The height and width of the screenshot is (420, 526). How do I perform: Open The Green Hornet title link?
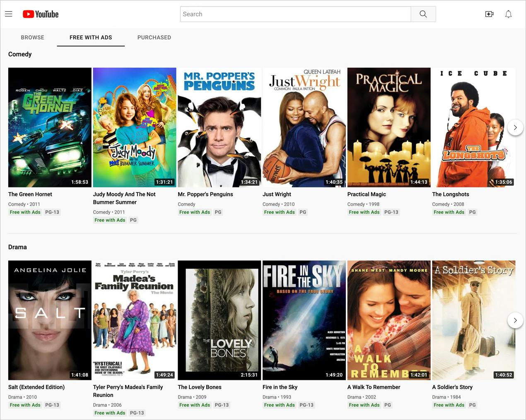coord(30,194)
